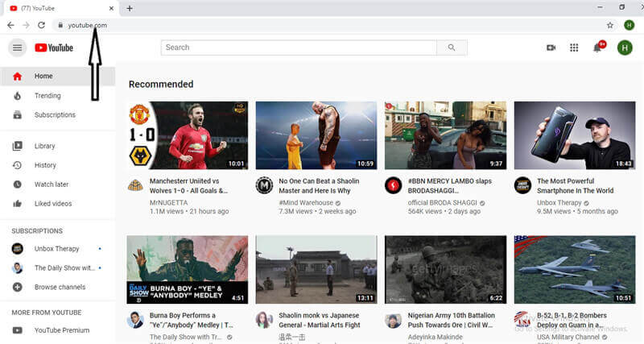Play the Manchester United vs Wolves video
The width and height of the screenshot is (644, 344).
click(x=188, y=135)
